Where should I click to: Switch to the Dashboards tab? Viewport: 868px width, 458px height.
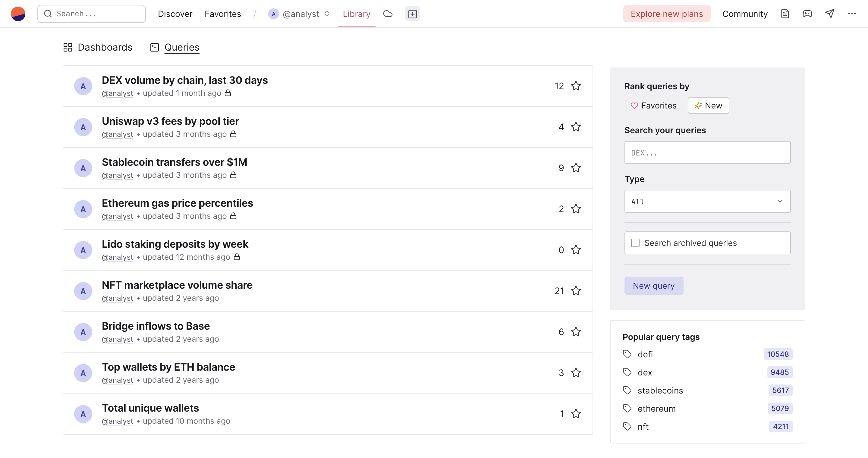click(98, 48)
